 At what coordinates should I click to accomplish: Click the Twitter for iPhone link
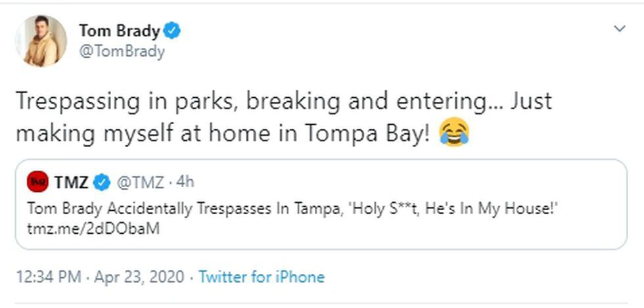[262, 276]
